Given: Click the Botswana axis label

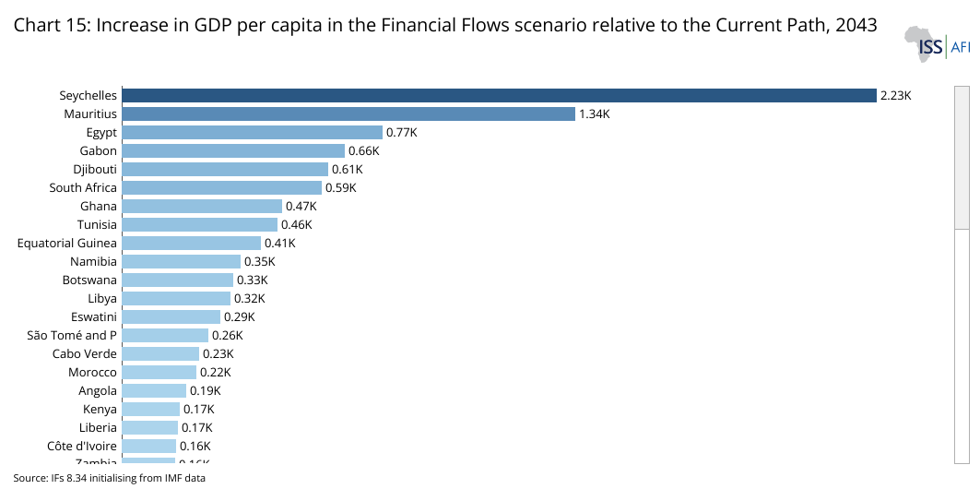Looking at the screenshot, I should pos(89,280).
